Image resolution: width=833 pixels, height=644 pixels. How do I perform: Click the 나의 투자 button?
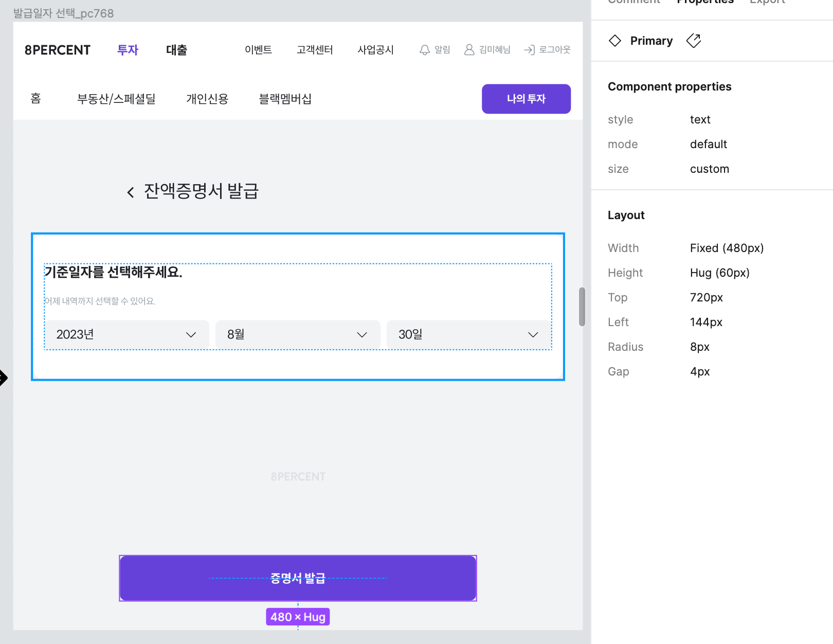pos(526,99)
